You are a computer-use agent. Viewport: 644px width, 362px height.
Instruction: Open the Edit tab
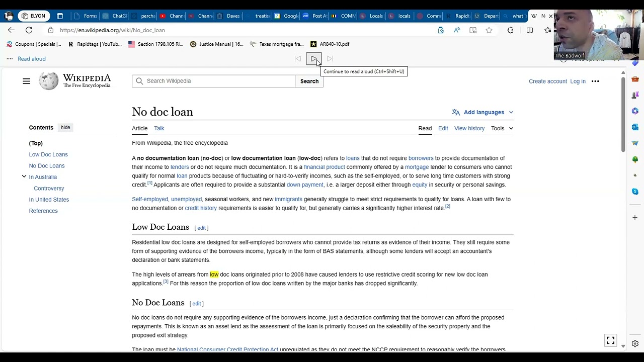[x=443, y=128]
